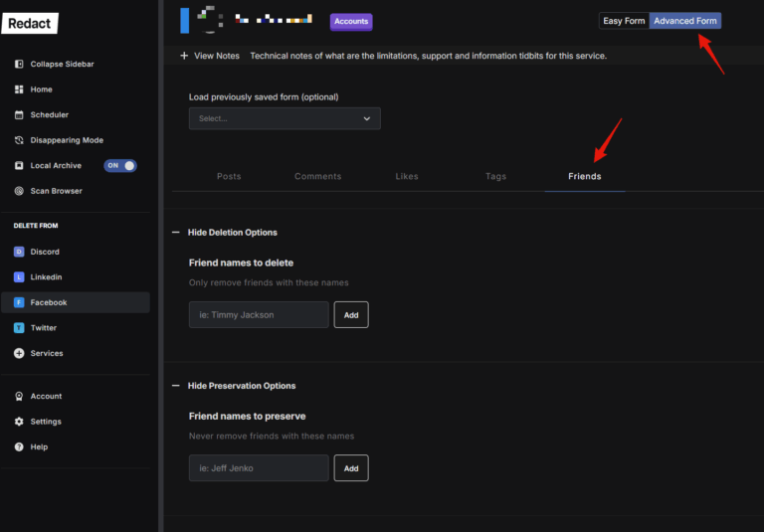Choose the LinkedIn service icon
The image size is (764, 532).
pyautogui.click(x=20, y=277)
